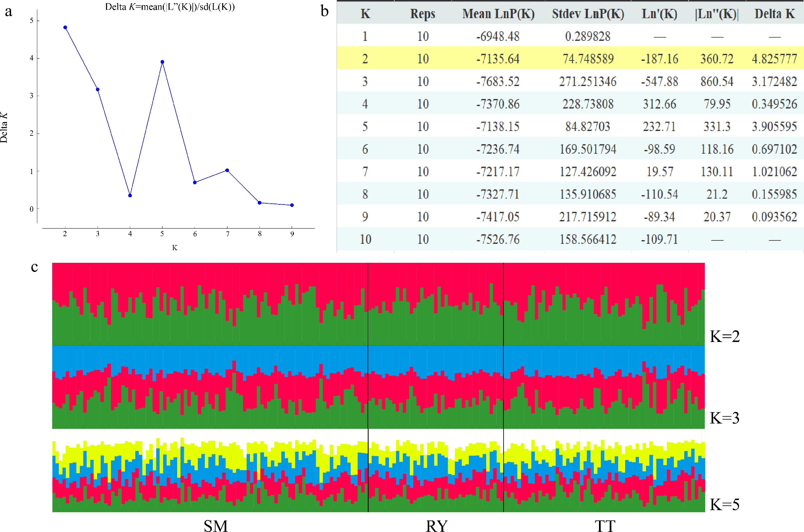
Task: Click the Delta K formula plot title
Action: tap(170, 7)
